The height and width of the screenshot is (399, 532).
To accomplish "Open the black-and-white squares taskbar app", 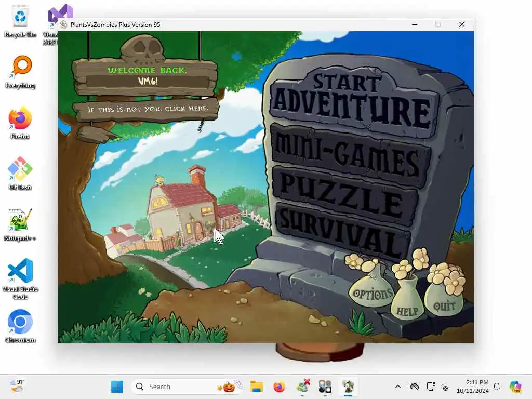I will [325, 387].
